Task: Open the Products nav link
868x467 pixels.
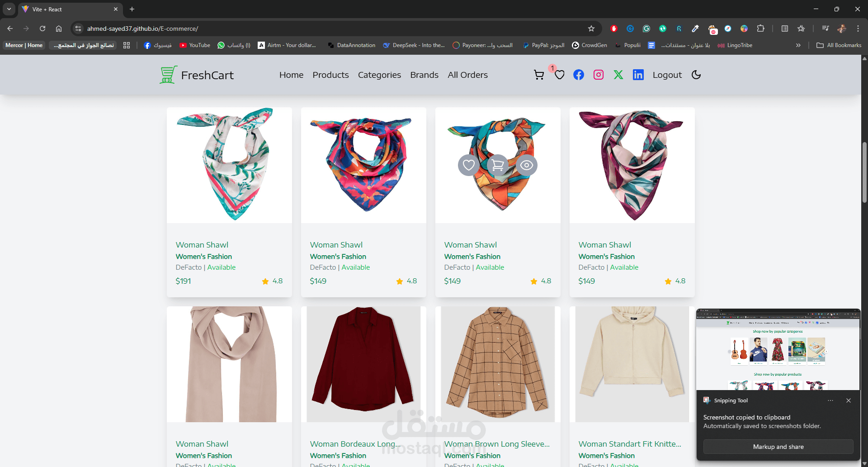Action: tap(330, 75)
